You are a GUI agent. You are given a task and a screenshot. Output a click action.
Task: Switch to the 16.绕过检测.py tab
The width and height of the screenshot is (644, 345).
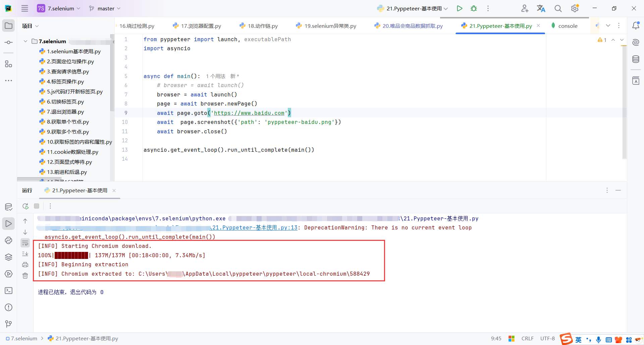coord(137,26)
